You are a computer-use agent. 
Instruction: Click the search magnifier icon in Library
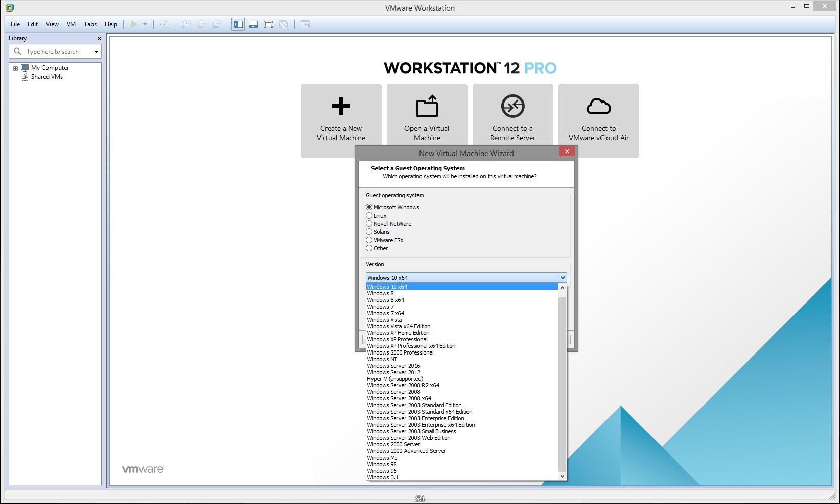(x=17, y=51)
